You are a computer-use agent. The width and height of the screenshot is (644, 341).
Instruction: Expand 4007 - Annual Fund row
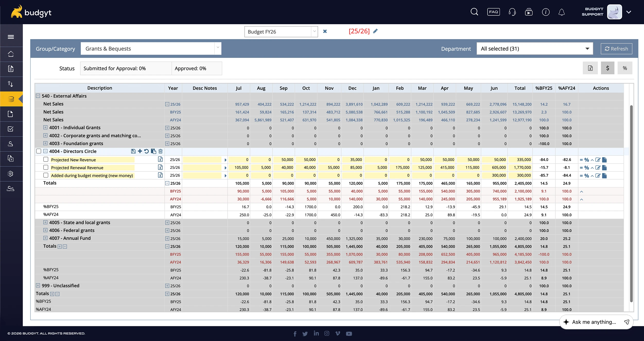pyautogui.click(x=45, y=238)
